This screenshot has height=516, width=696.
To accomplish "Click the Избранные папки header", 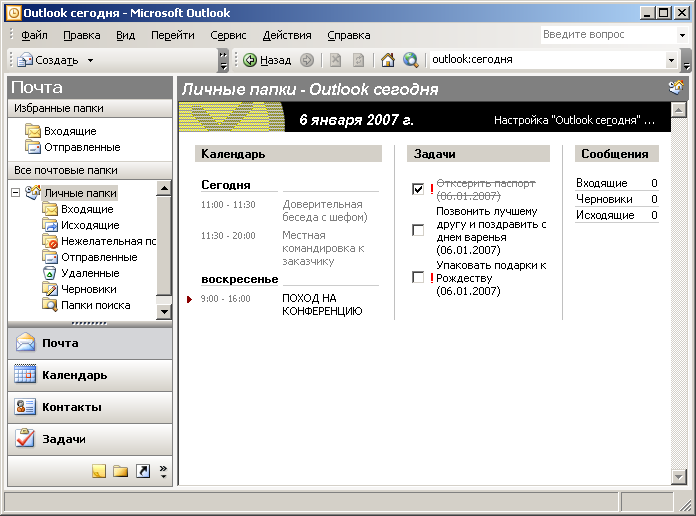I will point(90,108).
